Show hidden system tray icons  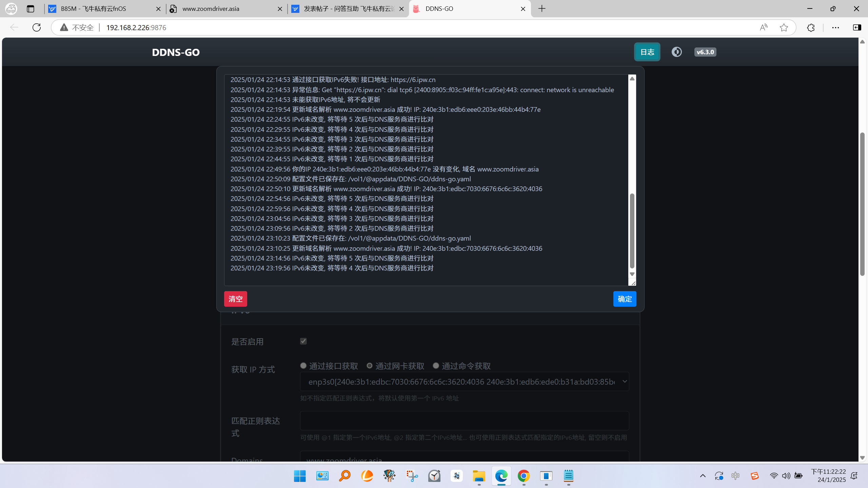[x=703, y=476]
